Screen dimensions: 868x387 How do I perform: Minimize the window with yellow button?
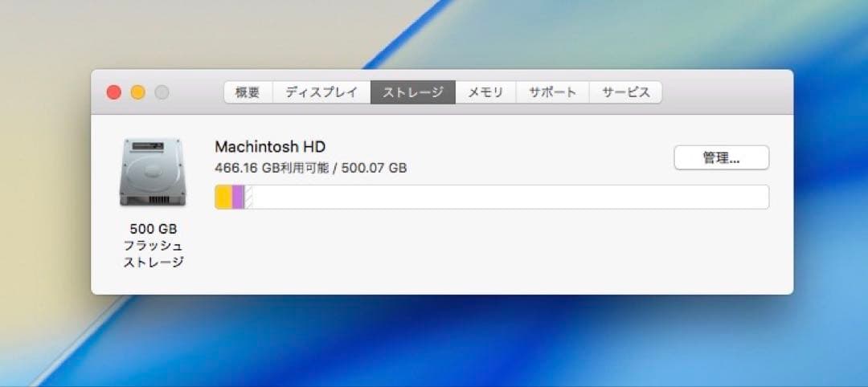pyautogui.click(x=138, y=92)
